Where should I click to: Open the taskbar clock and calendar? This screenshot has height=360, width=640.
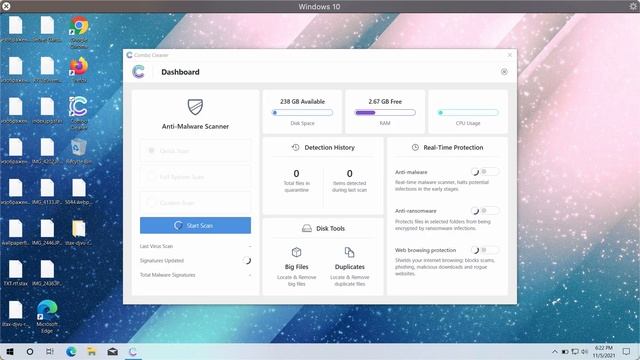click(604, 351)
